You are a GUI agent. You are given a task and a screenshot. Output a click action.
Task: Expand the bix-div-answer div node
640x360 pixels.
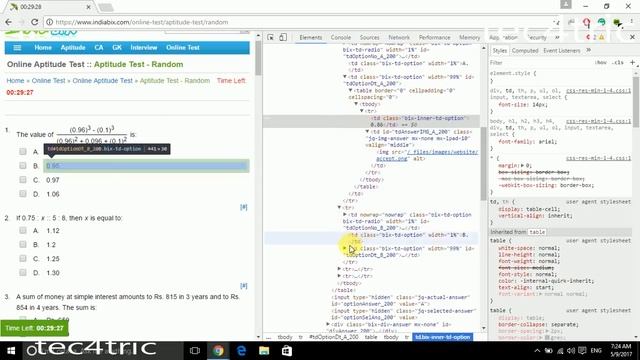tap(328, 324)
